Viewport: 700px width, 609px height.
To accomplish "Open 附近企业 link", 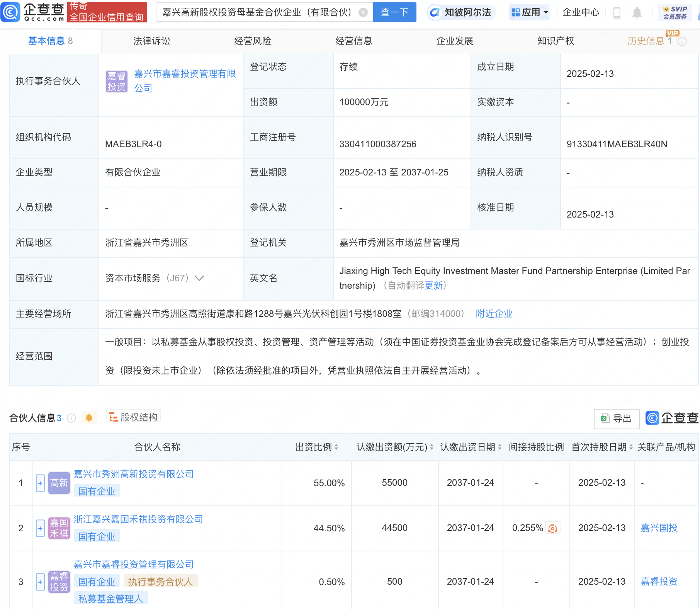I will click(494, 314).
